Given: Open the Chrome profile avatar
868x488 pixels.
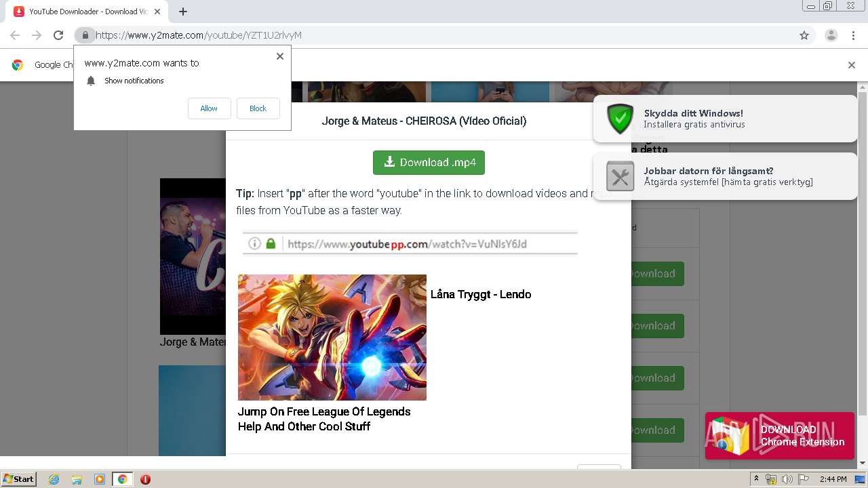Looking at the screenshot, I should [831, 35].
